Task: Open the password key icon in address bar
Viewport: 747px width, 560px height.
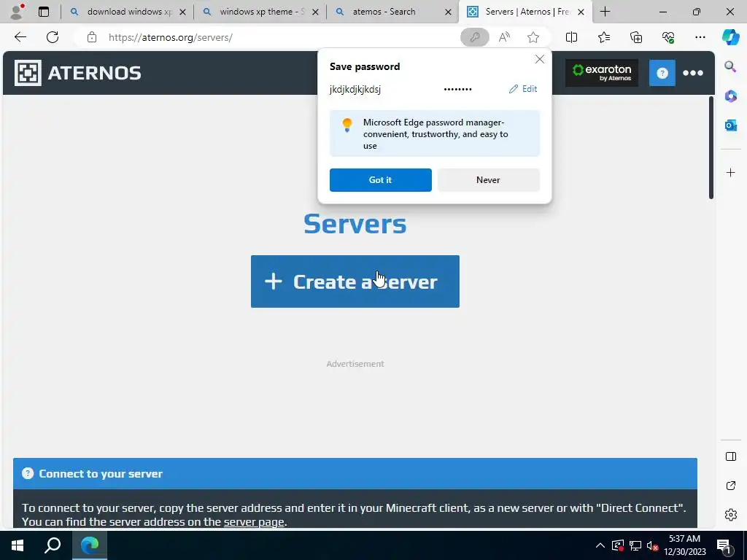Action: 474,37
